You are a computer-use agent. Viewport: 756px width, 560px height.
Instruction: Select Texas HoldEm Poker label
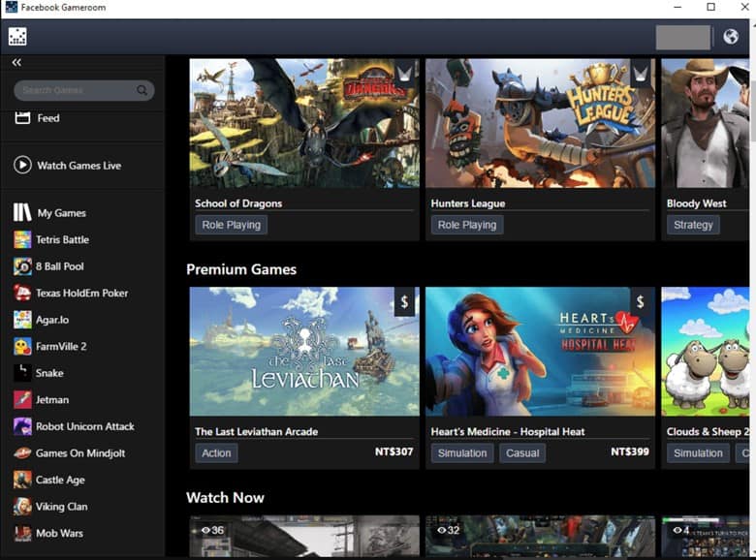82,293
